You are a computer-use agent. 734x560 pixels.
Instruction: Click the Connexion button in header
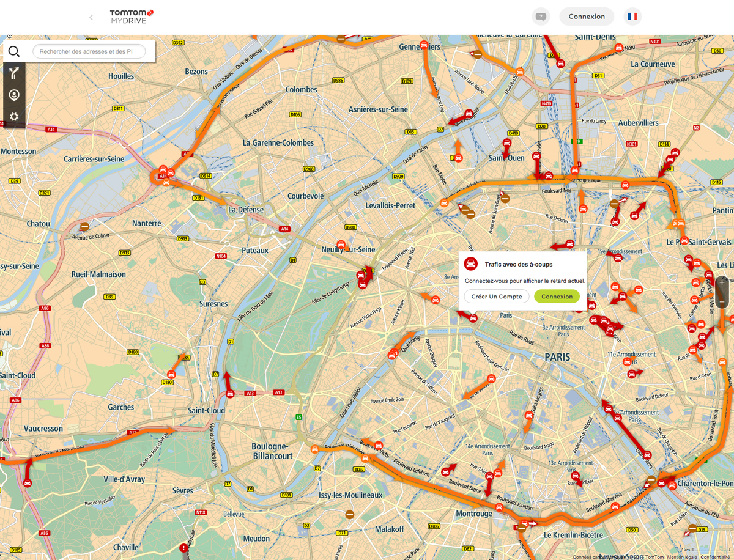pos(586,17)
